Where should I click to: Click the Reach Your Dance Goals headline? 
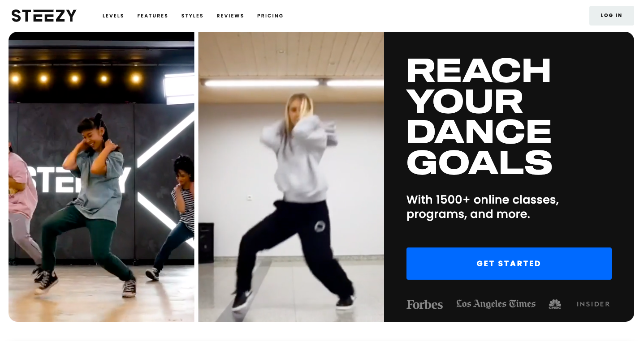479,116
